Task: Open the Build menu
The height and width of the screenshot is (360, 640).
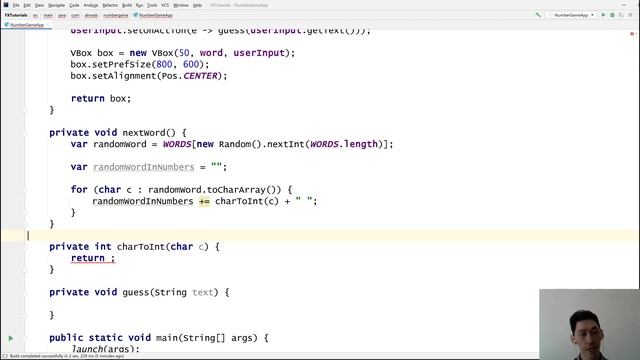Action: tap(127, 5)
